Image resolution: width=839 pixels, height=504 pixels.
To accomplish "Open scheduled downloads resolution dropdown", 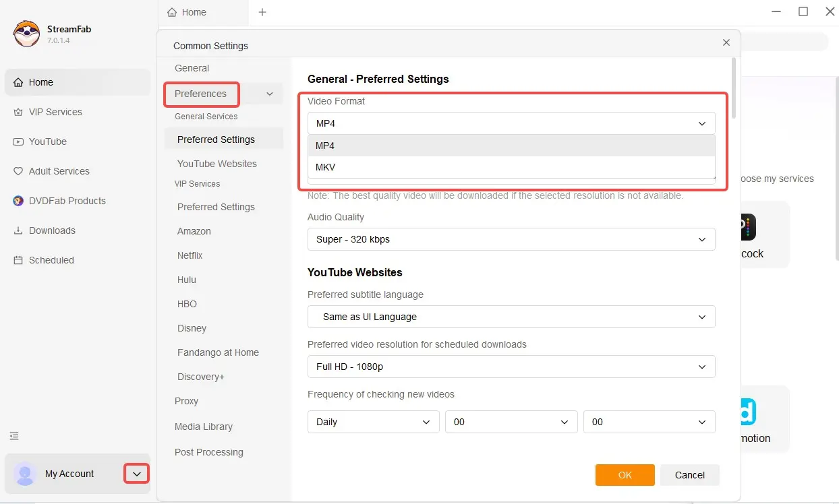I will click(x=511, y=367).
